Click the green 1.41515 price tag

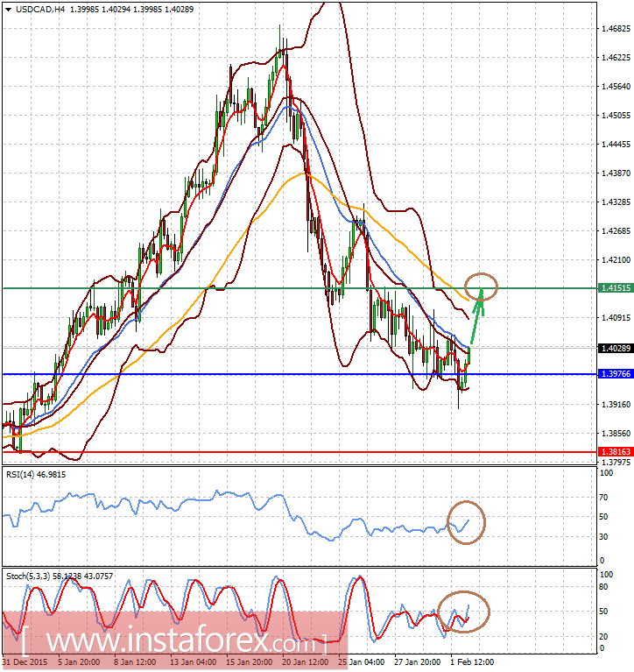point(614,287)
